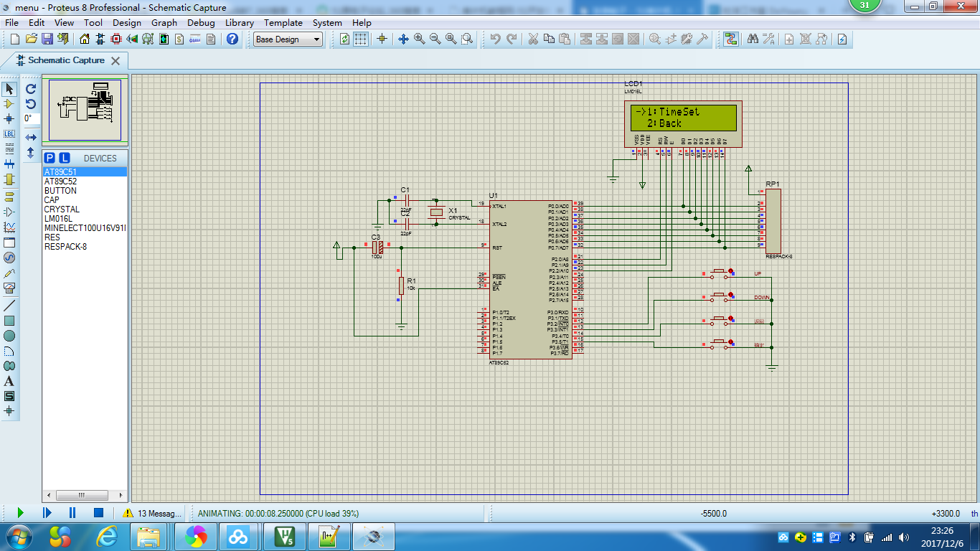Screen dimensions: 980x551
Task: Click the Windows Start button
Action: [x=18, y=536]
